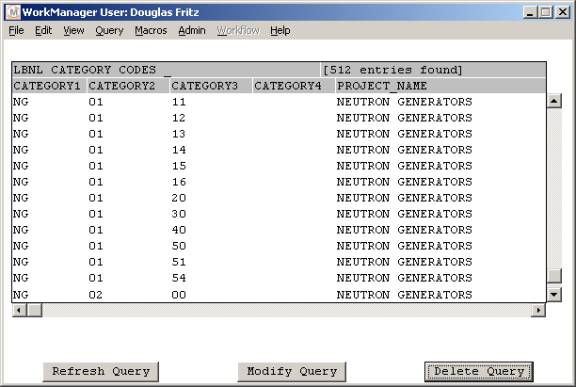Click the horizontal scrollbar left arrow
Viewport: 576px width, 387px height.
click(x=19, y=310)
